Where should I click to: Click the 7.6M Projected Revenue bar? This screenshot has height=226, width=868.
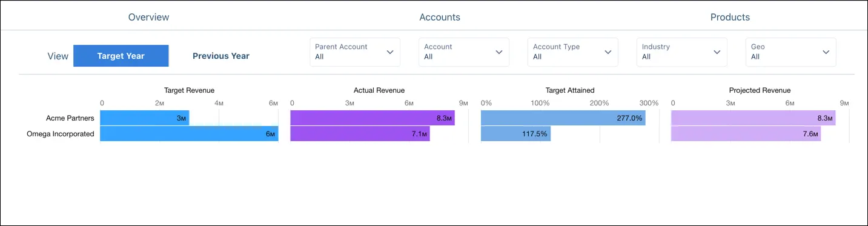(x=746, y=134)
